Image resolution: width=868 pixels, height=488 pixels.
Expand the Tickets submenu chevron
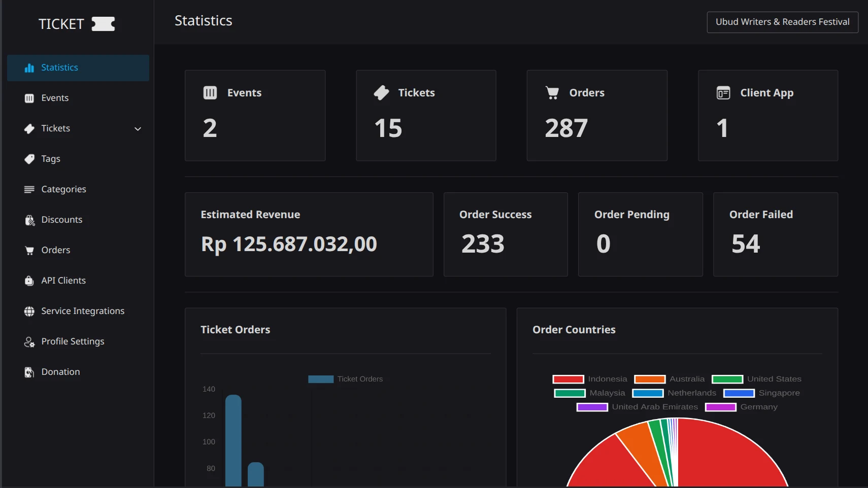138,129
